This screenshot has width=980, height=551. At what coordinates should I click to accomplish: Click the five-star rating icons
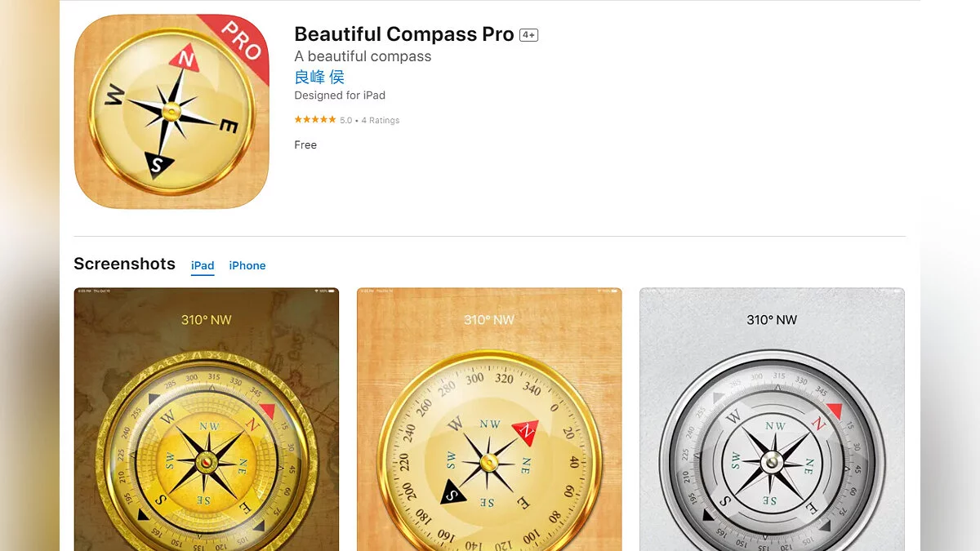coord(315,120)
